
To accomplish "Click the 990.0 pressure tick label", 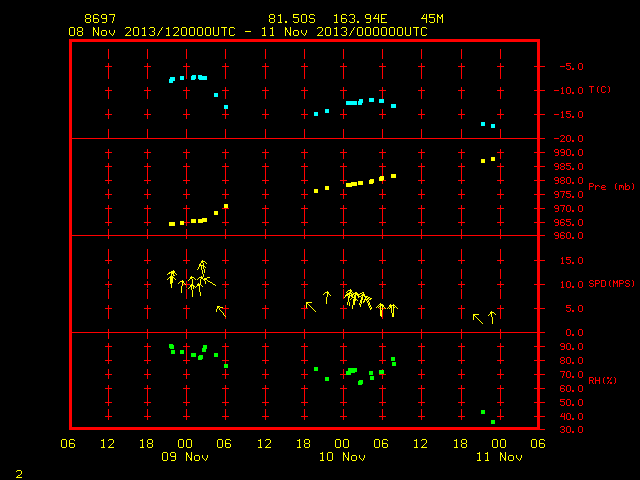I will pos(569,153).
